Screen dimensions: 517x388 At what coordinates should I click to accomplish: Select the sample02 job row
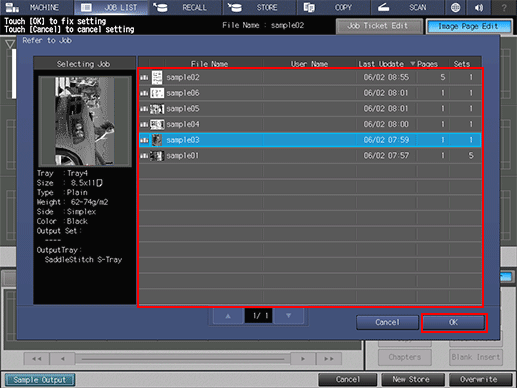(x=310, y=77)
